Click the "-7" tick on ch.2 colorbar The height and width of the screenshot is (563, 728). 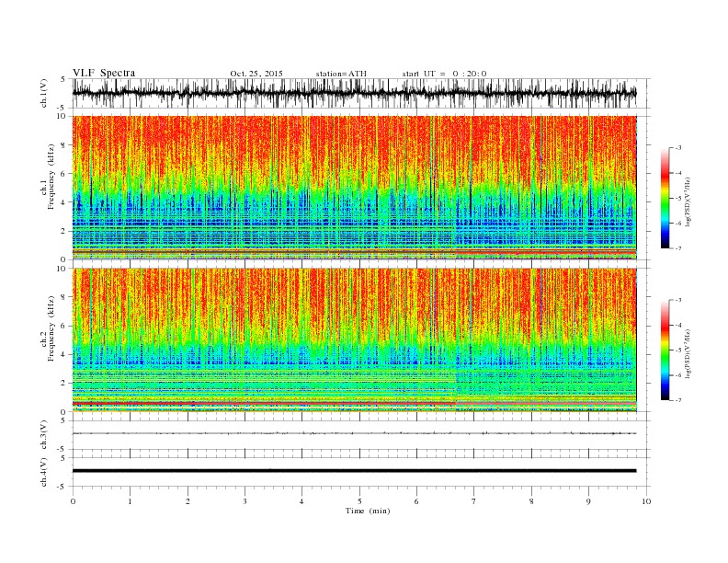coord(677,401)
